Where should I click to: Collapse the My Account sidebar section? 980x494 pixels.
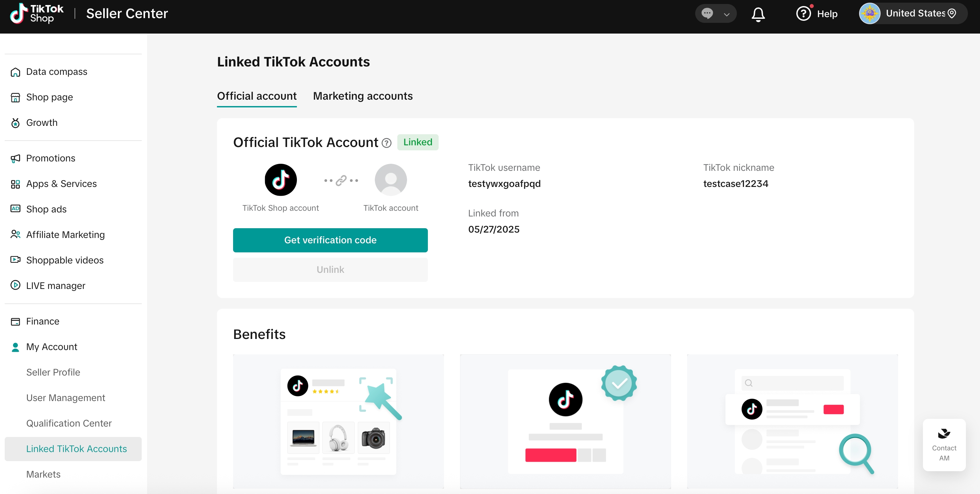coord(51,346)
